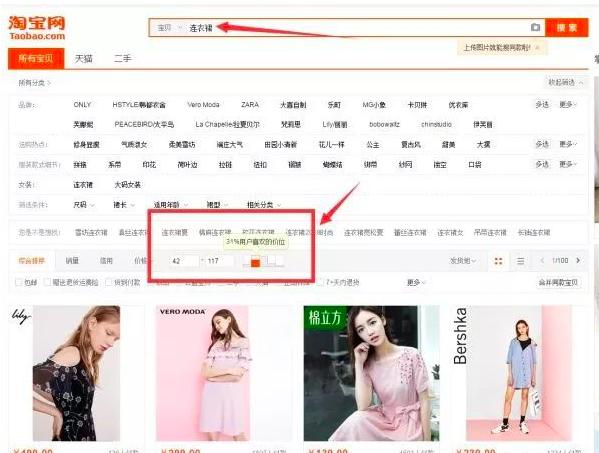
Task: Click the maximum price field showing 117
Action: pyautogui.click(x=219, y=261)
